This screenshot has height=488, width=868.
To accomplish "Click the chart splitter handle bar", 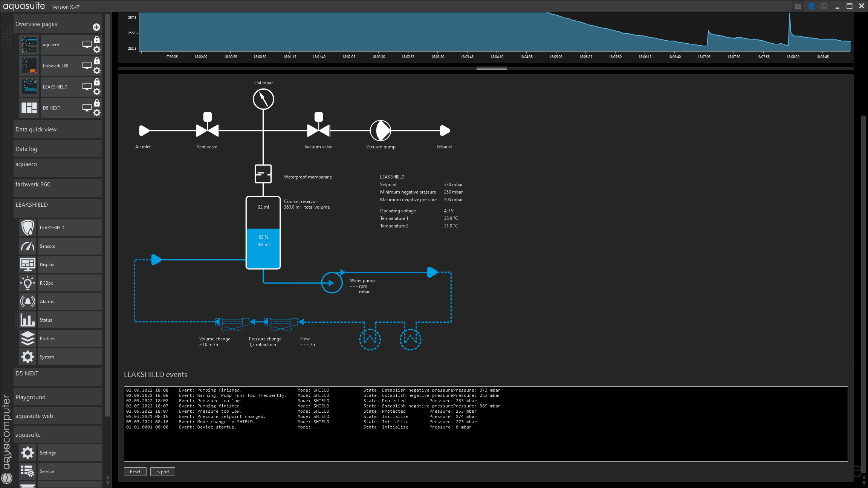I will (491, 68).
